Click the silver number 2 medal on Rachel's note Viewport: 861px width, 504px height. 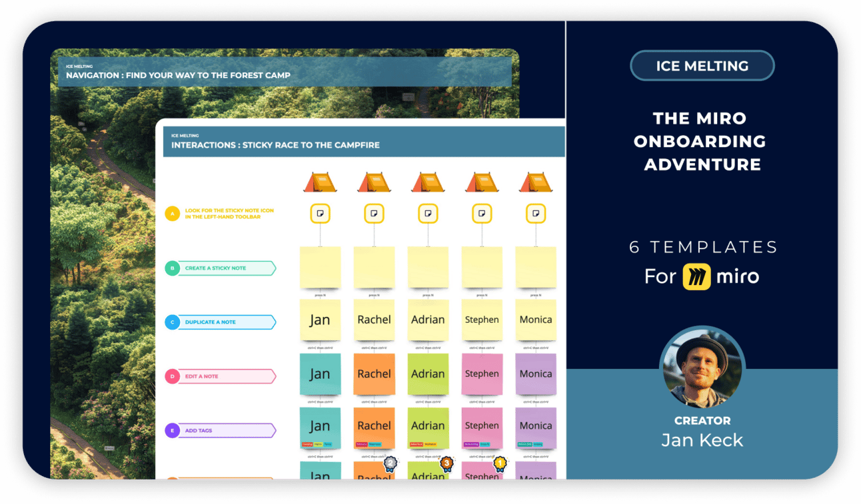pyautogui.click(x=391, y=463)
